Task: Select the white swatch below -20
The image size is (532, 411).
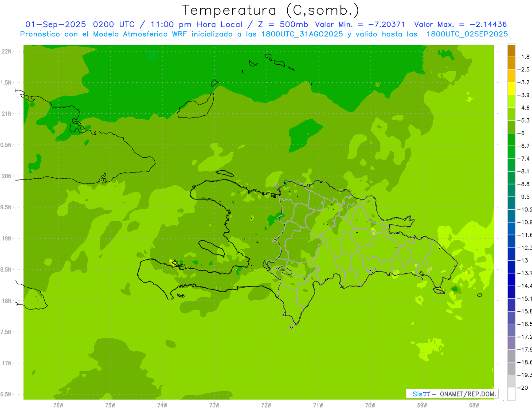Action: tap(511, 394)
